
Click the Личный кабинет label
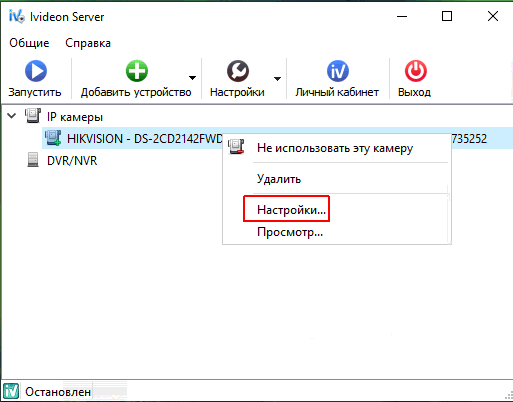pos(337,92)
